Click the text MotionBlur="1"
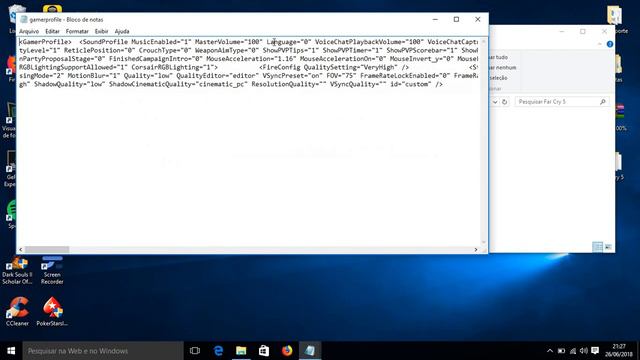 coord(94,76)
